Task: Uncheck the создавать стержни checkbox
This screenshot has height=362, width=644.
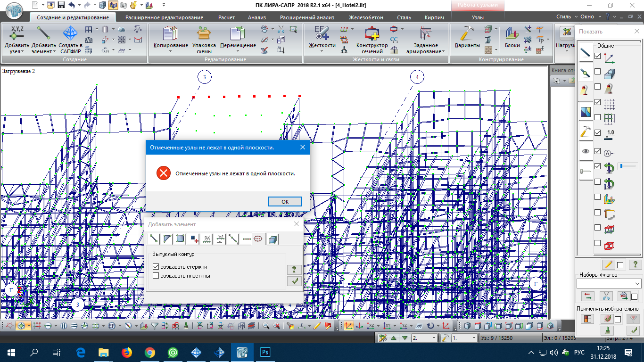Action: click(156, 267)
